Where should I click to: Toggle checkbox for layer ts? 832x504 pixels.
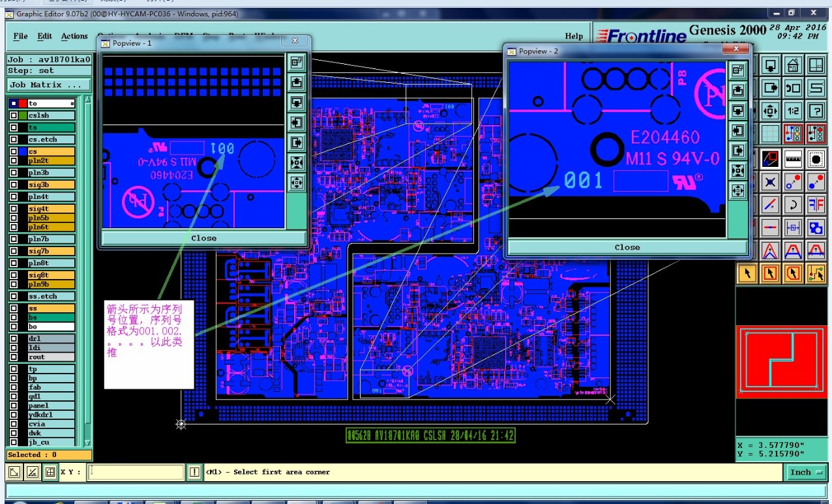pos(14,128)
